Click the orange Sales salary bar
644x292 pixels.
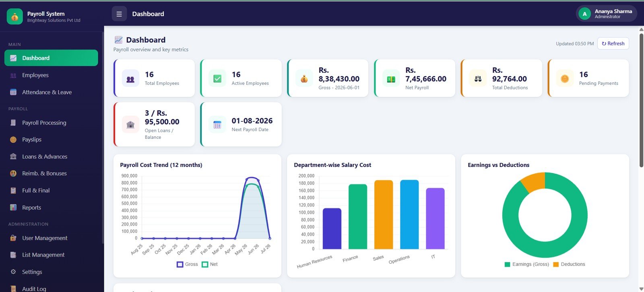[x=384, y=214]
